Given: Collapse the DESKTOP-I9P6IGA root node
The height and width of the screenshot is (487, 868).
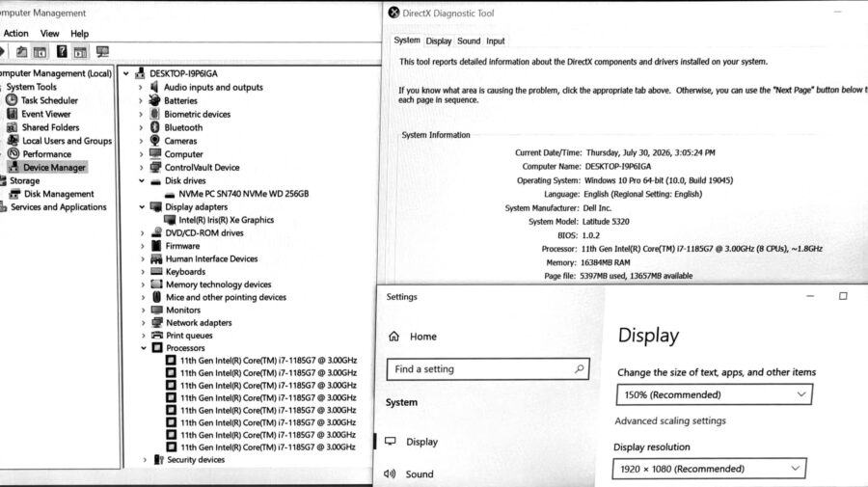Looking at the screenshot, I should tap(126, 73).
